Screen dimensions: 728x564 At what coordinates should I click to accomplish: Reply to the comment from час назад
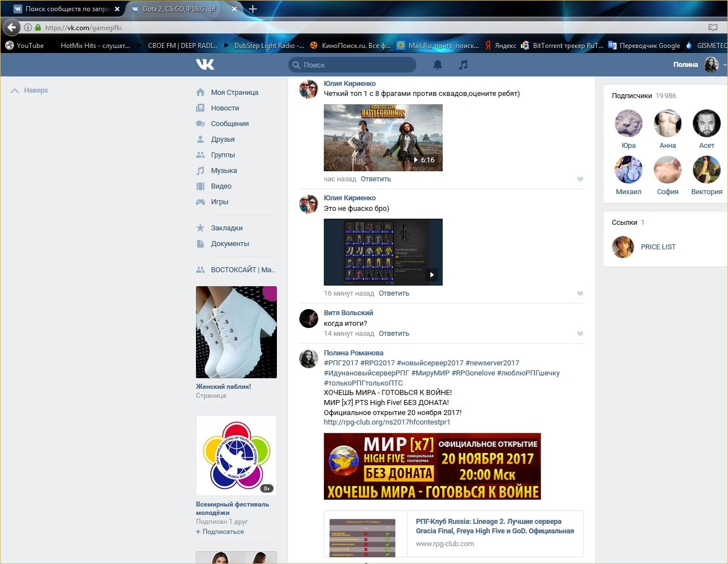pos(376,179)
